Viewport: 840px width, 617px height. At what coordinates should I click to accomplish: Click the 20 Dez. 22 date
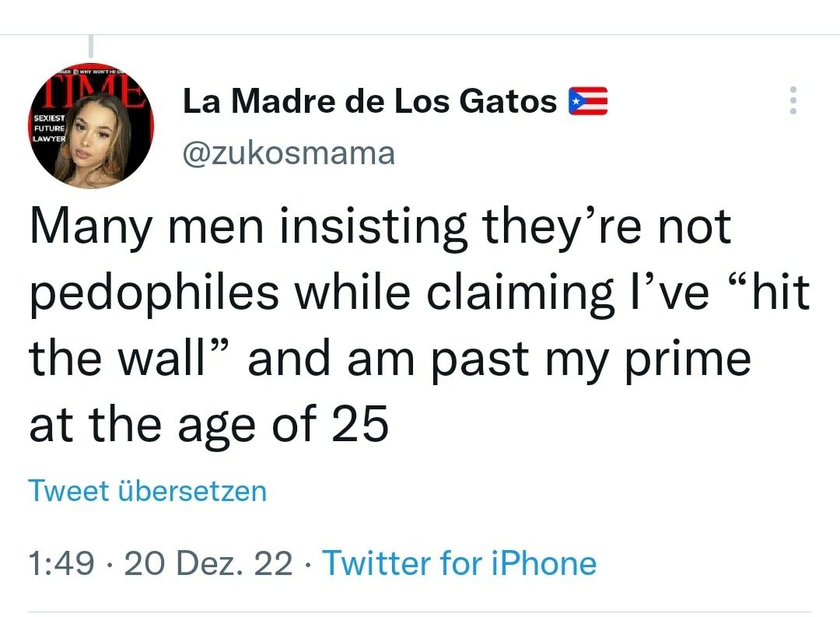(x=208, y=563)
